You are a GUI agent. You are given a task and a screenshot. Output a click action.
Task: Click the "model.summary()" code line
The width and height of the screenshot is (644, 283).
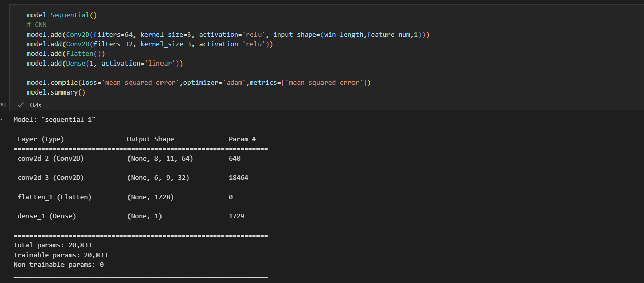[x=56, y=92]
